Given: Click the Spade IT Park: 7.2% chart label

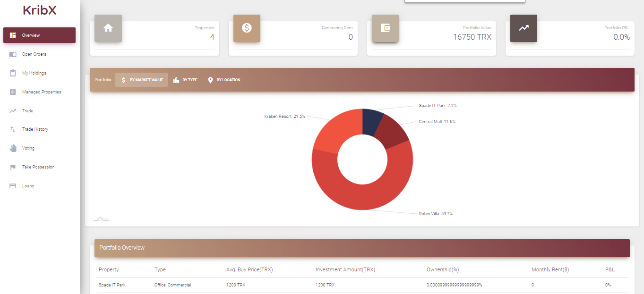Looking at the screenshot, I should (438, 106).
